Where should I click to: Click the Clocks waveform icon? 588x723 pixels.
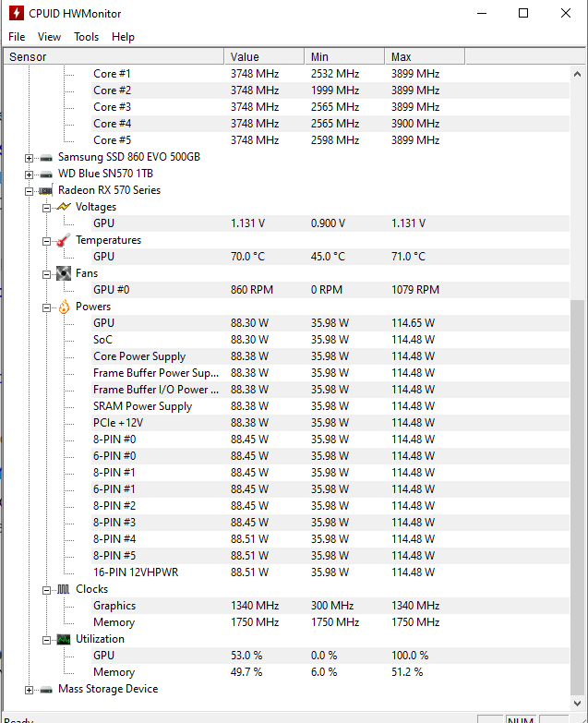click(x=64, y=589)
